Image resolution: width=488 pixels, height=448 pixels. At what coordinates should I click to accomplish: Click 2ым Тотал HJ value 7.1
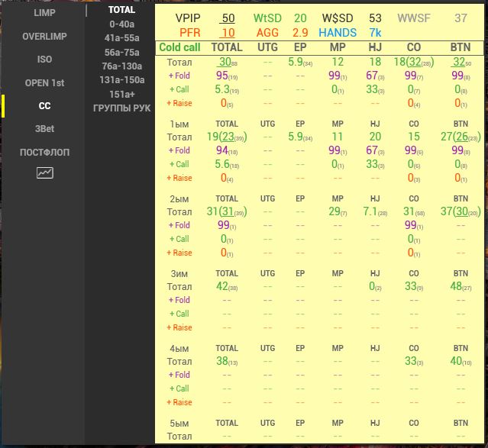point(375,212)
